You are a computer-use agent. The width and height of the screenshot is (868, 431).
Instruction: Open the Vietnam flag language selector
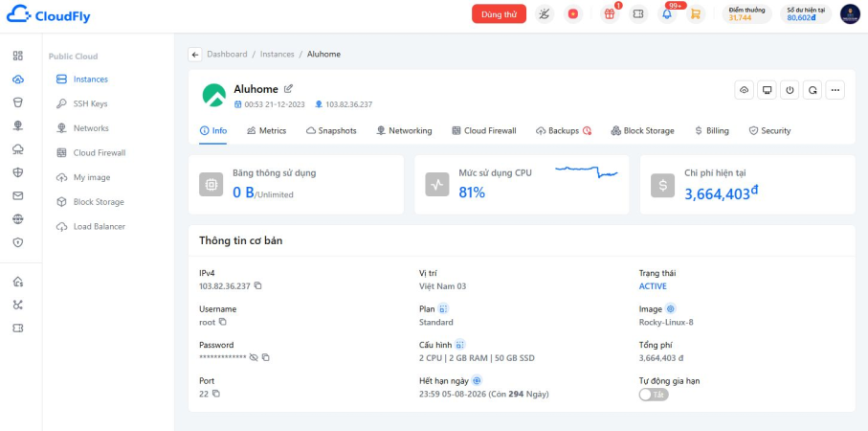[x=572, y=14]
